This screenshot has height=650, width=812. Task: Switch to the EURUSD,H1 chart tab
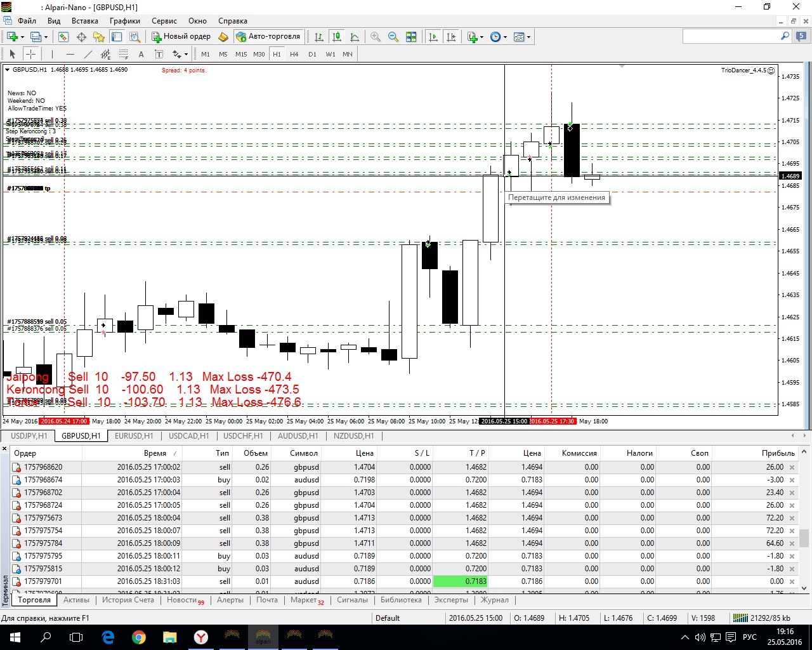coord(134,436)
